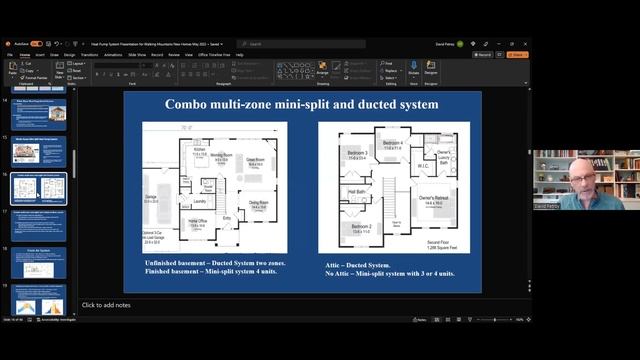Switch to the Animations tab
Viewport: 640px width, 360px height.
pyautogui.click(x=113, y=55)
